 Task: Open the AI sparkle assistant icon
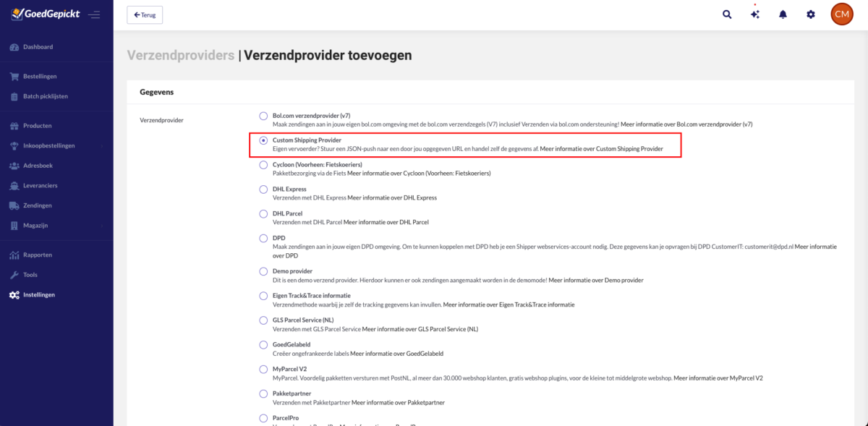point(754,14)
